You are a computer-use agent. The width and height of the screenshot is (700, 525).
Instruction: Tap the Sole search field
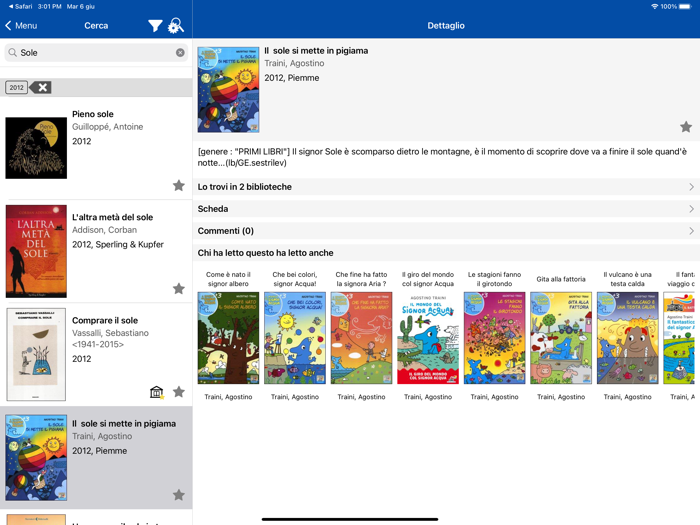(96, 53)
